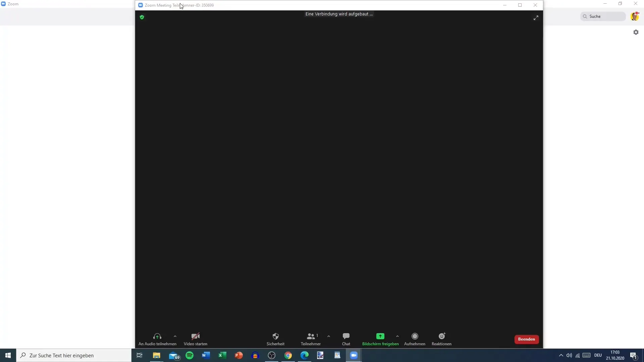Toggle fullscreen with the expand icon
The height and width of the screenshot is (362, 644).
[x=536, y=18]
